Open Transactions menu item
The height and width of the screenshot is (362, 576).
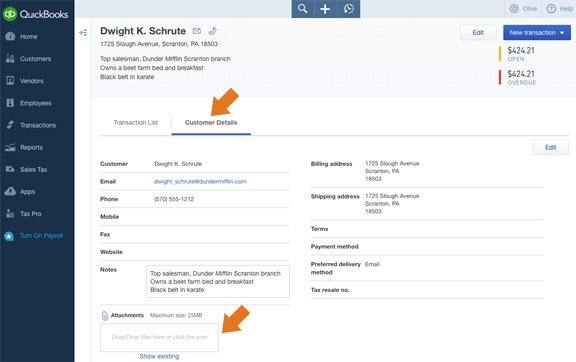(38, 125)
